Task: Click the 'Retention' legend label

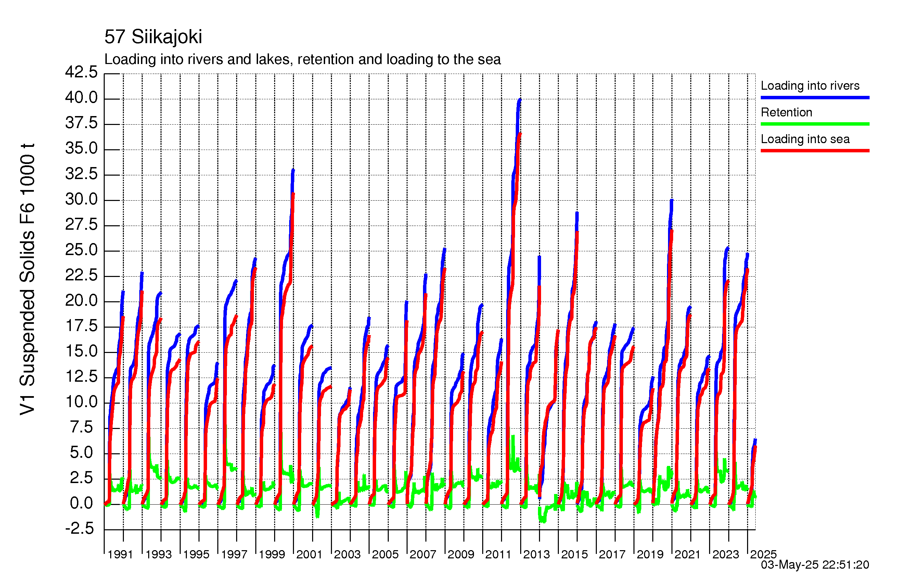Action: click(786, 112)
